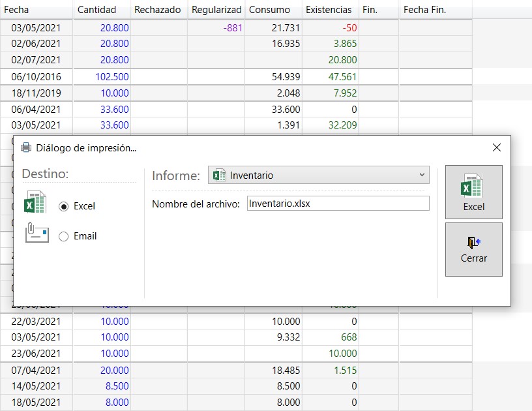Select the purple -881 Regularizad cell
532x411 pixels.
pos(232,27)
